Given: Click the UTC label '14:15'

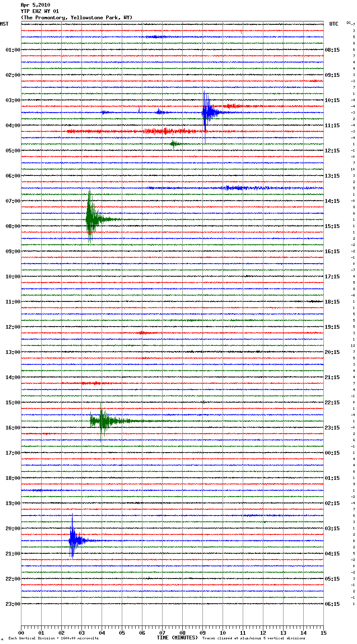Looking at the screenshot, I should click(x=332, y=201).
